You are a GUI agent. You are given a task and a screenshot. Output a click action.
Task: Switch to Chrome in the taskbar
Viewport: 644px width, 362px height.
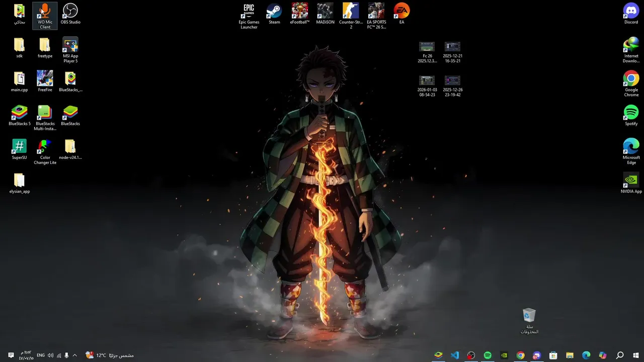[520, 355]
